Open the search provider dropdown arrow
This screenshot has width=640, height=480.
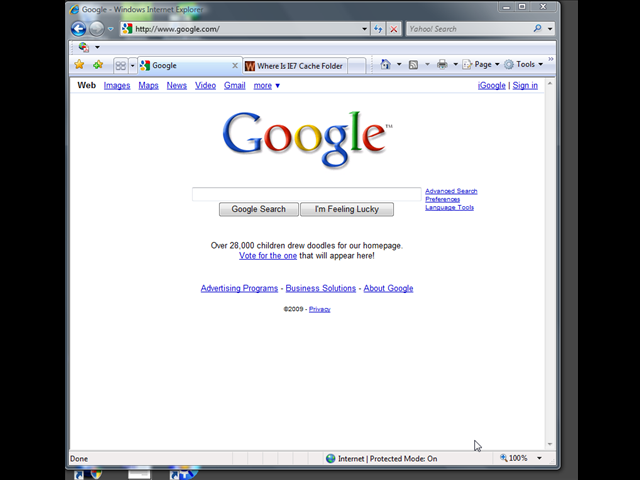(550, 29)
